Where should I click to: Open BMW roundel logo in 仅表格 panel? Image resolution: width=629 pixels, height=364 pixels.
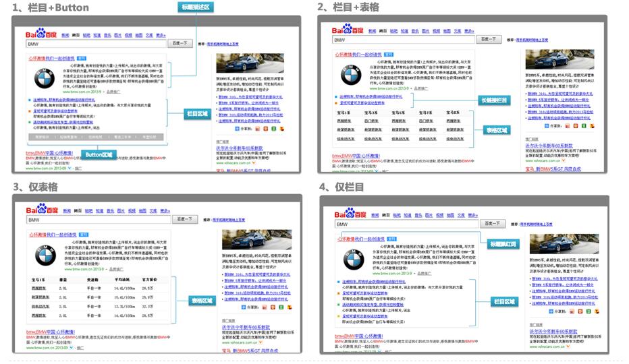(x=46, y=255)
